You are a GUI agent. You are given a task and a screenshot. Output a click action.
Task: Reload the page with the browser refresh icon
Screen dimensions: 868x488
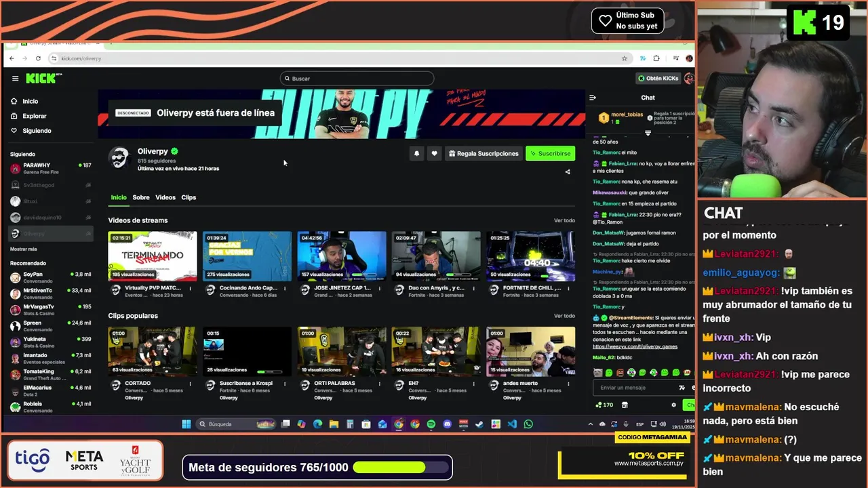click(x=38, y=58)
